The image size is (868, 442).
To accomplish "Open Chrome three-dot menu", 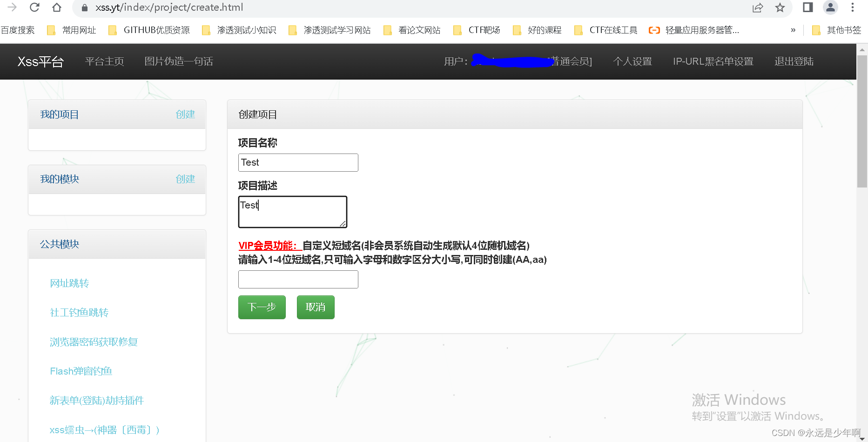I will click(853, 7).
